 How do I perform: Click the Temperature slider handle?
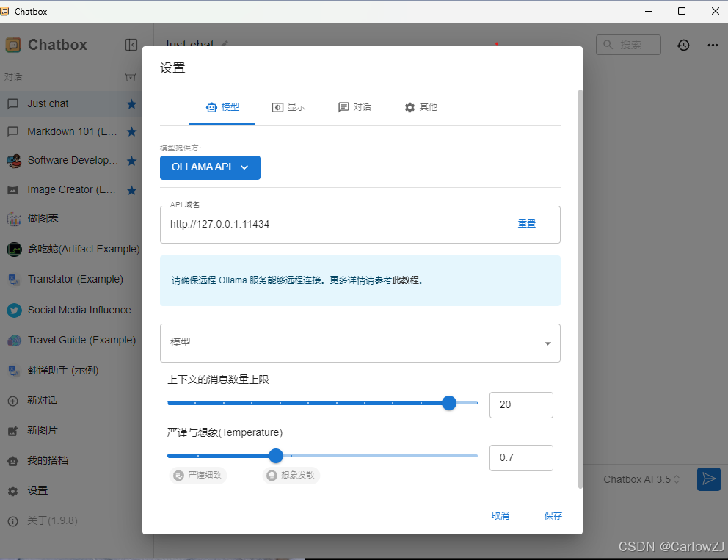pyautogui.click(x=276, y=456)
